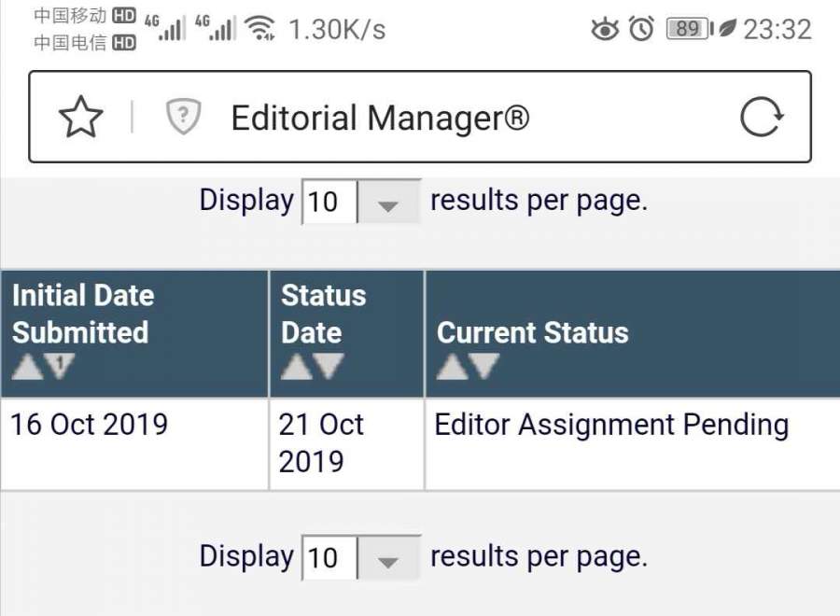Tap the security shield icon in the address bar
This screenshot has height=616, width=840.
[184, 119]
